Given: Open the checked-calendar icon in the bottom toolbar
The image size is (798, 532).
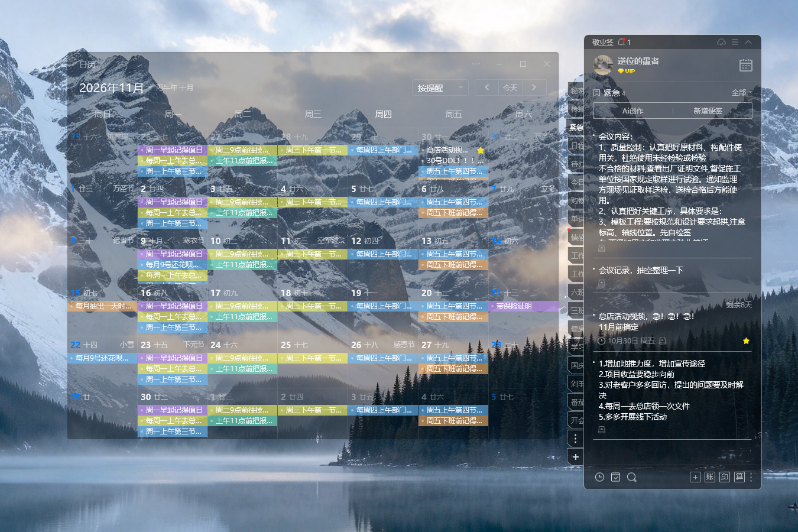Looking at the screenshot, I should click(x=615, y=477).
